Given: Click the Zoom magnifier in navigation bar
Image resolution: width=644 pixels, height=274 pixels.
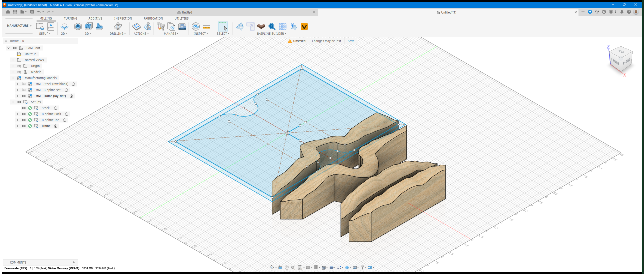Looking at the screenshot, I should pyautogui.click(x=293, y=267).
